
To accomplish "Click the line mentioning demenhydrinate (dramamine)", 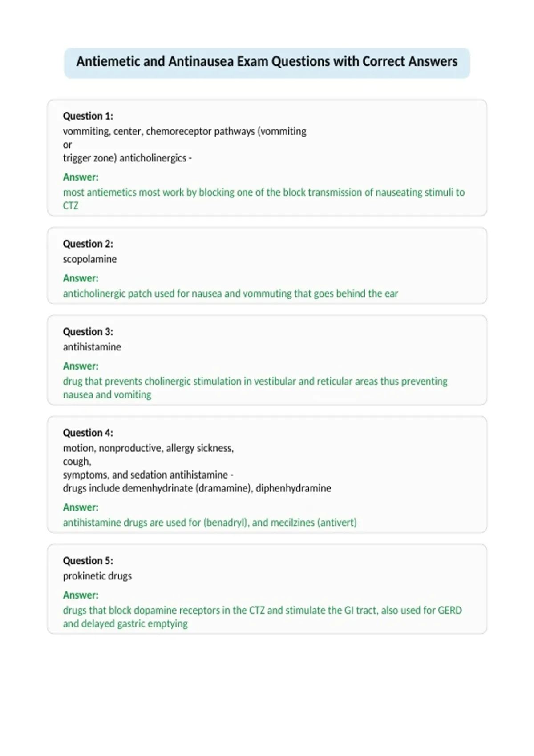I will coord(197,488).
